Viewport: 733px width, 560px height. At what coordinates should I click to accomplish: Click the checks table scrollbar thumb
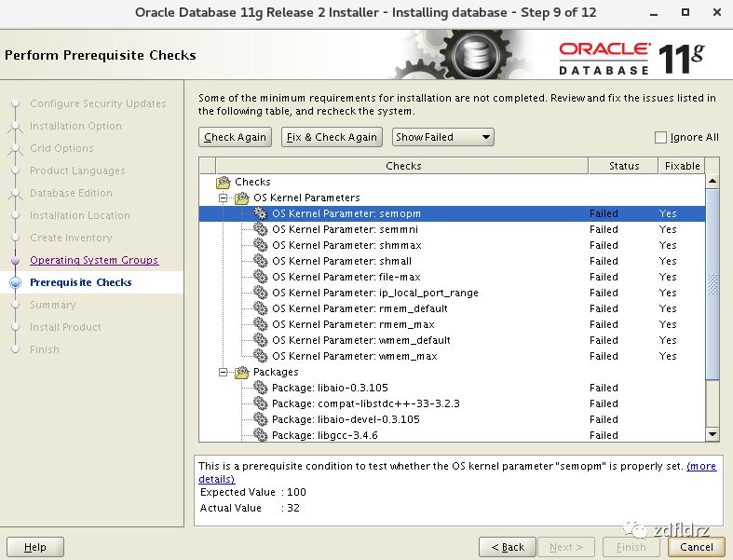coord(713,283)
